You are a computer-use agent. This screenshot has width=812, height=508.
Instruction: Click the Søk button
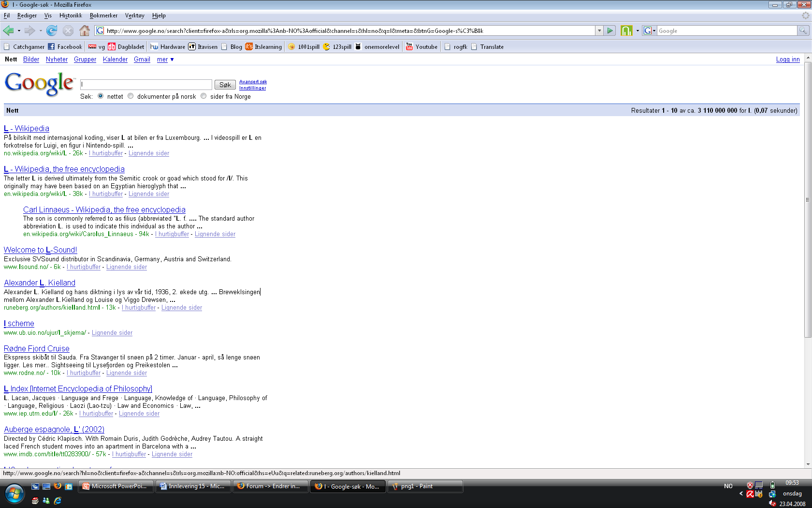[225, 85]
